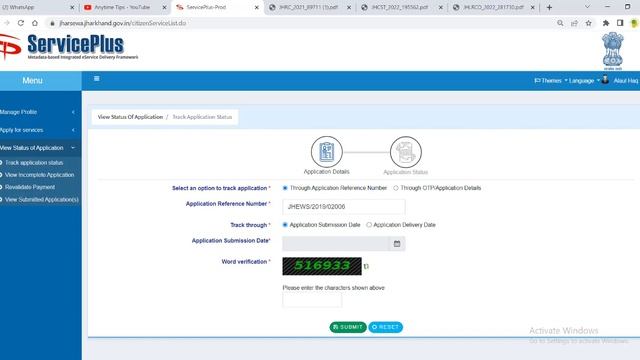Go to browser home page

click(35, 23)
